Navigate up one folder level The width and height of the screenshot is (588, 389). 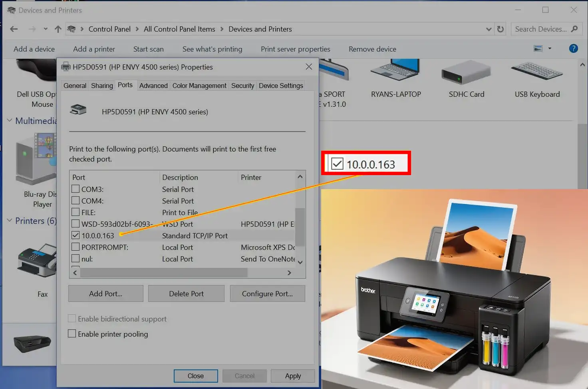pyautogui.click(x=58, y=29)
